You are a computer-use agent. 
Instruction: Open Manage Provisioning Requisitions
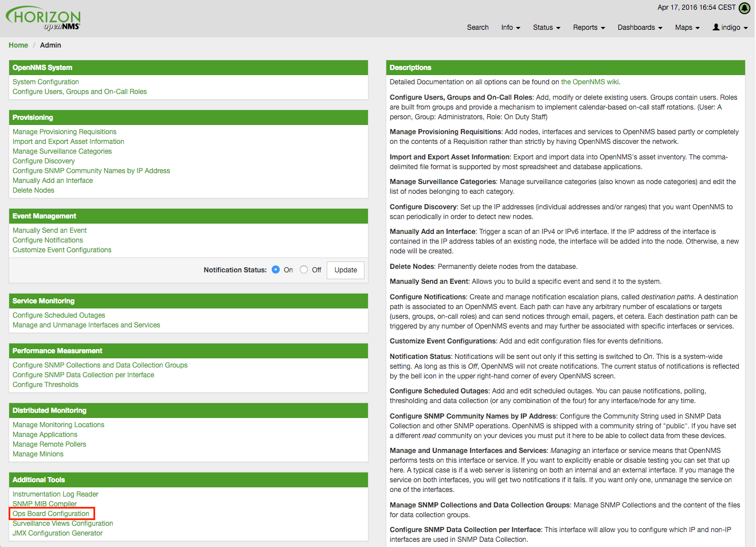tap(64, 131)
